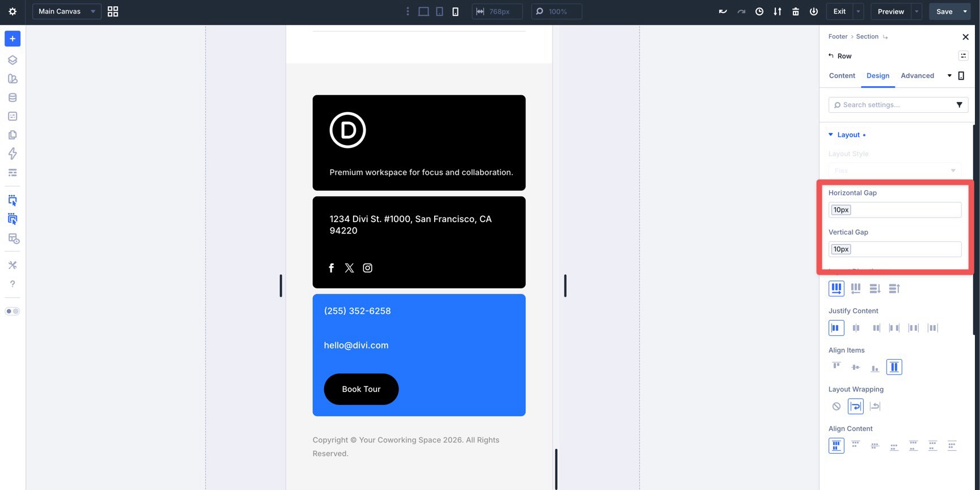Open editing history clock icon
This screenshot has width=980, height=490.
pyautogui.click(x=759, y=11)
